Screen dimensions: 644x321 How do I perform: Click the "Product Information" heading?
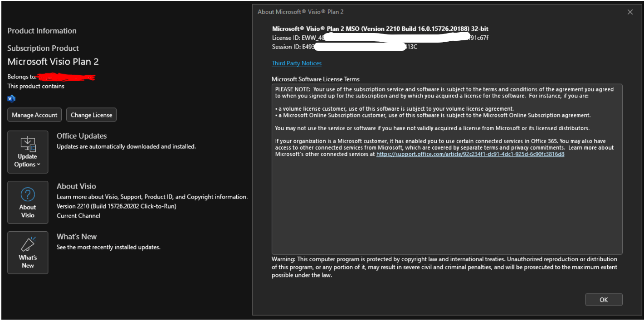42,31
